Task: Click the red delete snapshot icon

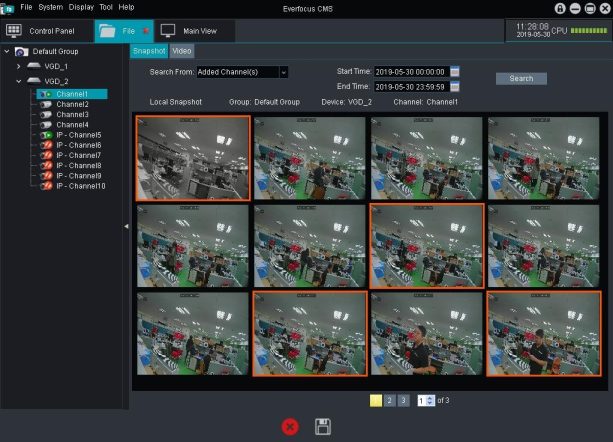Action: tap(290, 426)
